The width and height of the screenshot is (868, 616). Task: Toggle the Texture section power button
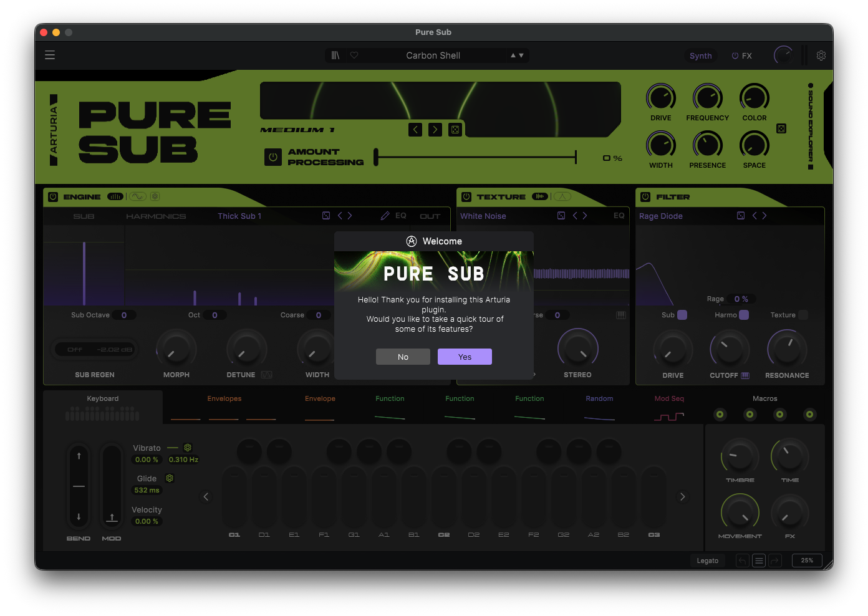pyautogui.click(x=466, y=196)
